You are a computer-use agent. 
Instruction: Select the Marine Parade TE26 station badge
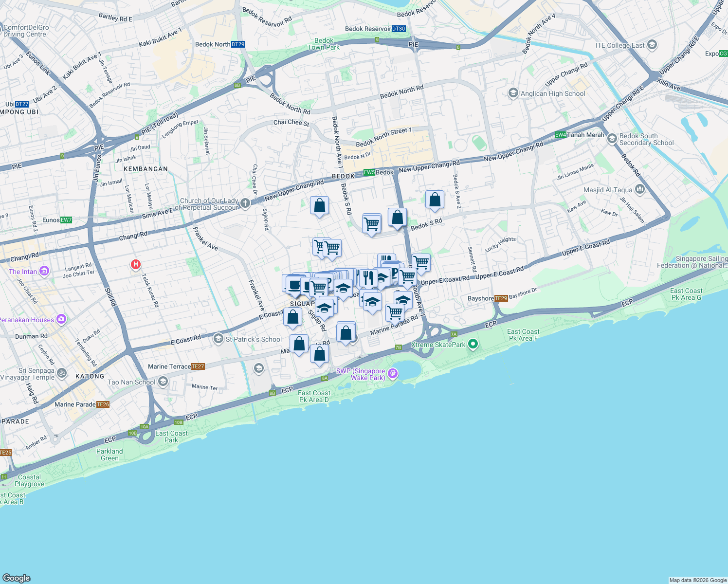(x=103, y=404)
